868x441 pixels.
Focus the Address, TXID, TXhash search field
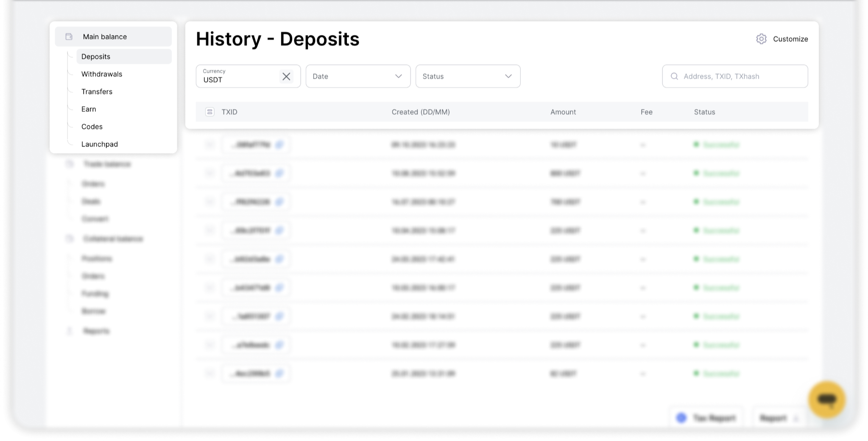point(735,76)
